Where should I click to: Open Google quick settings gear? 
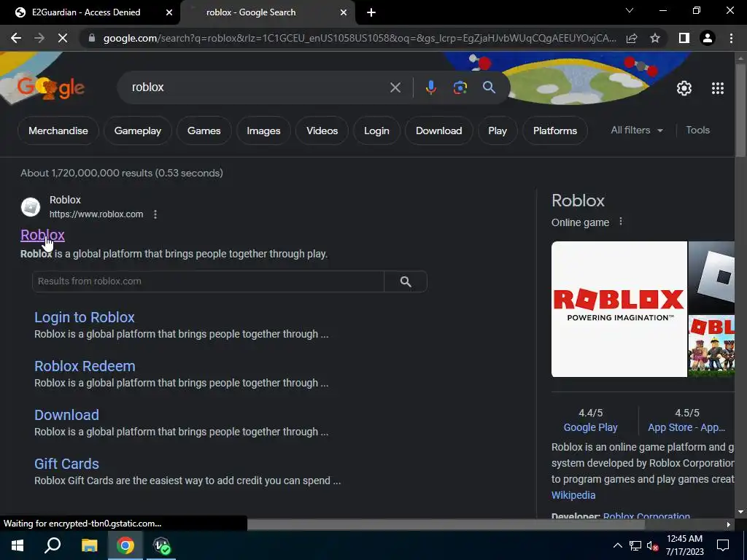pos(684,88)
